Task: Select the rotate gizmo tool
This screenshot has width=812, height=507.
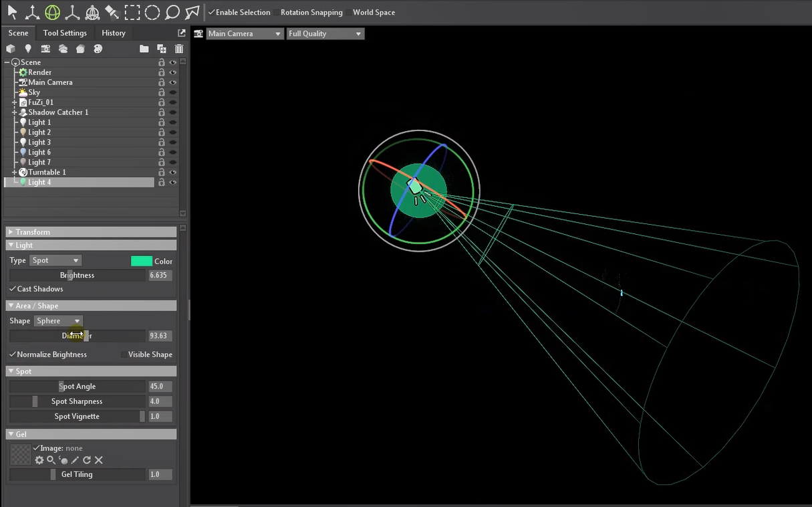Action: point(52,12)
